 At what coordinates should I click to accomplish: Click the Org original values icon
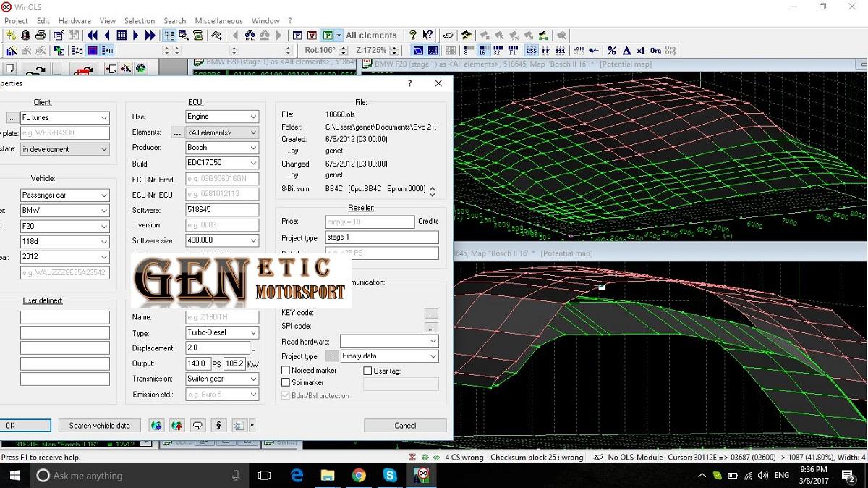coord(655,51)
